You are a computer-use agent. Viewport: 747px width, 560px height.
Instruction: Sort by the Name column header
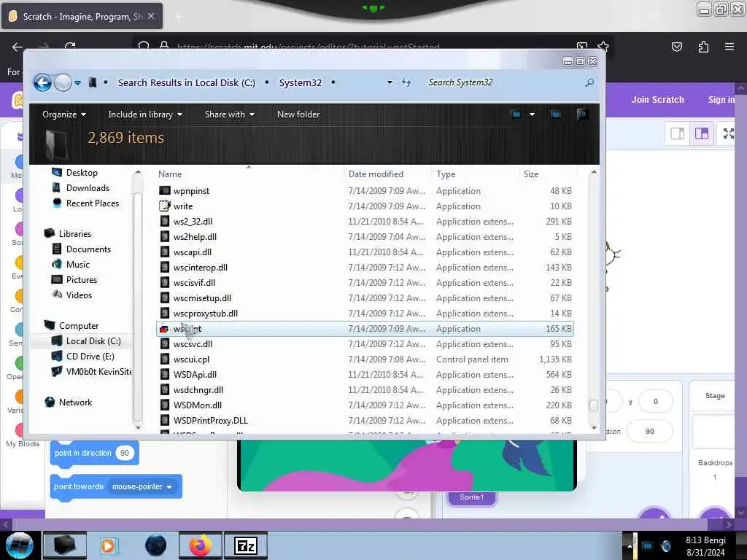click(x=169, y=174)
